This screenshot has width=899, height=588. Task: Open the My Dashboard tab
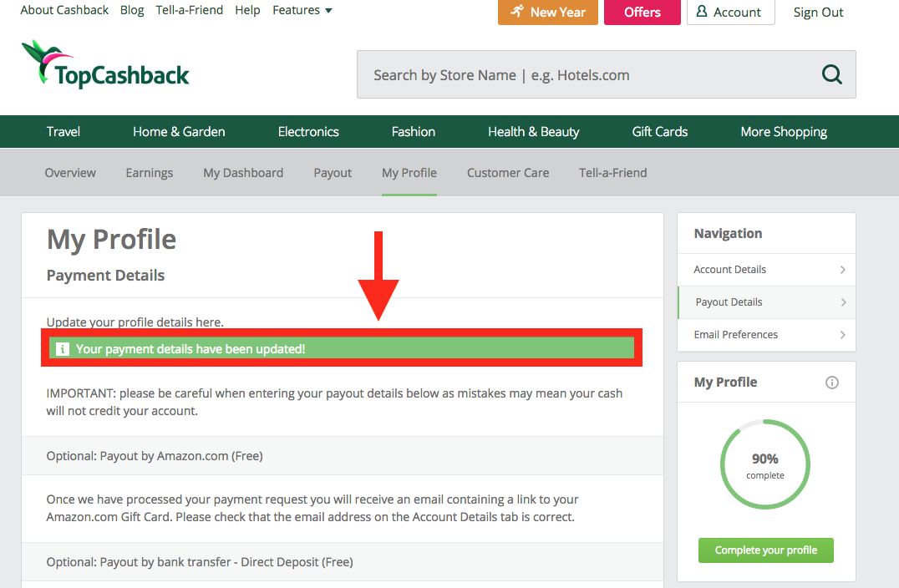pos(243,173)
